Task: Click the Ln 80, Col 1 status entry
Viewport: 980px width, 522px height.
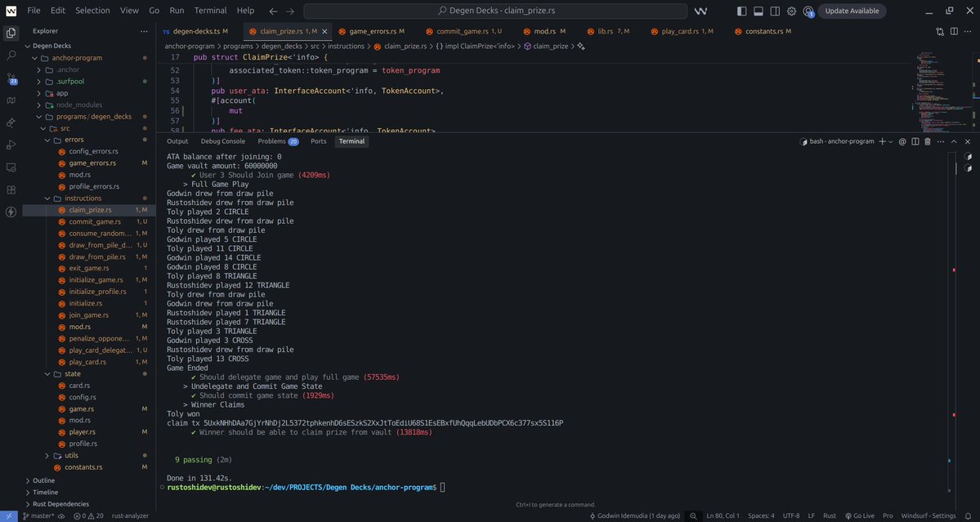Action: click(x=723, y=516)
